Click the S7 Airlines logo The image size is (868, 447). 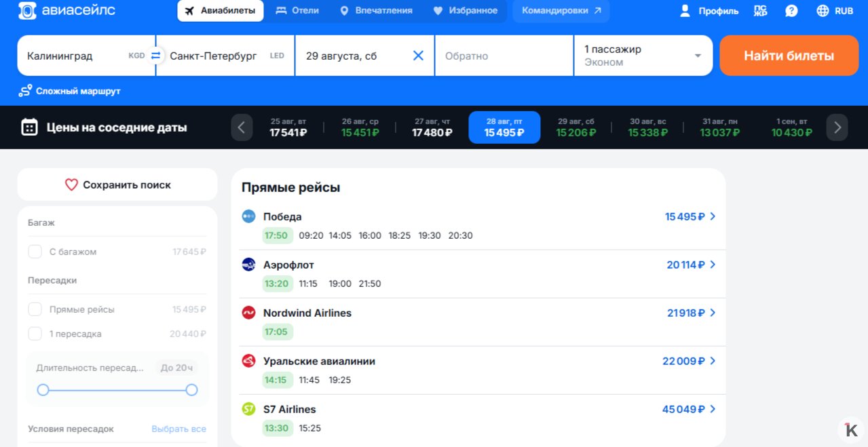(249, 409)
